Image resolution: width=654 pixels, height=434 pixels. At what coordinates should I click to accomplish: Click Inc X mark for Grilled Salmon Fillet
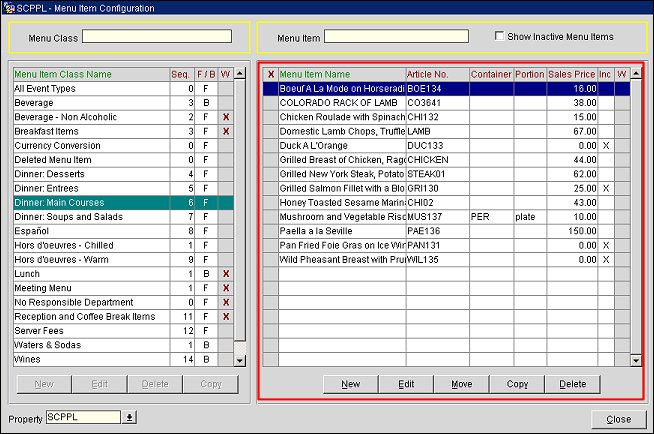coord(605,188)
